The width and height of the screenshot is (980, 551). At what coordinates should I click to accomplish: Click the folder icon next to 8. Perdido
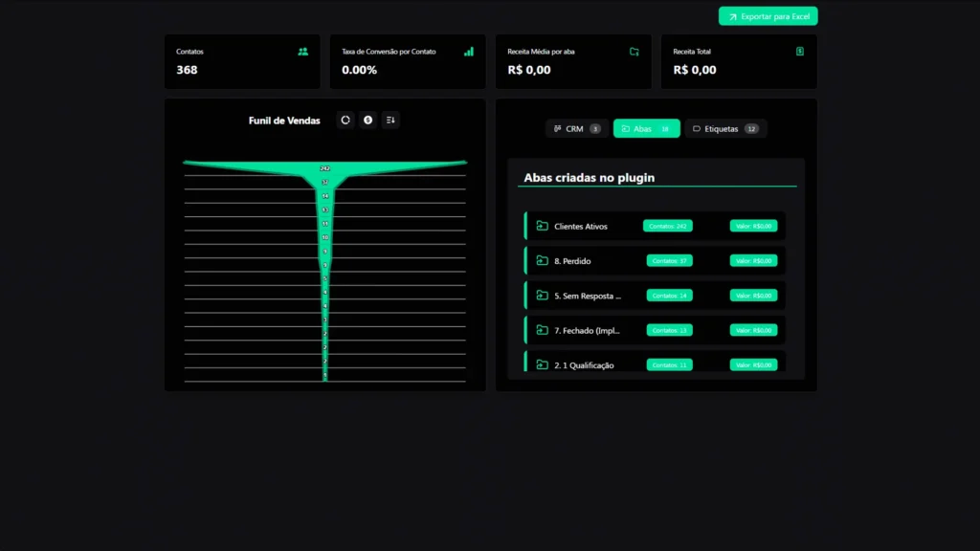point(543,261)
